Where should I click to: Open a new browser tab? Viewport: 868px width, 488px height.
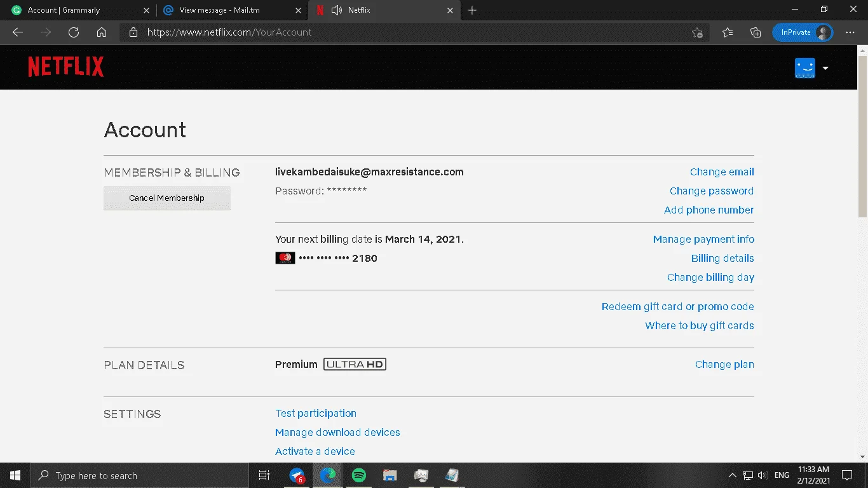(x=472, y=10)
